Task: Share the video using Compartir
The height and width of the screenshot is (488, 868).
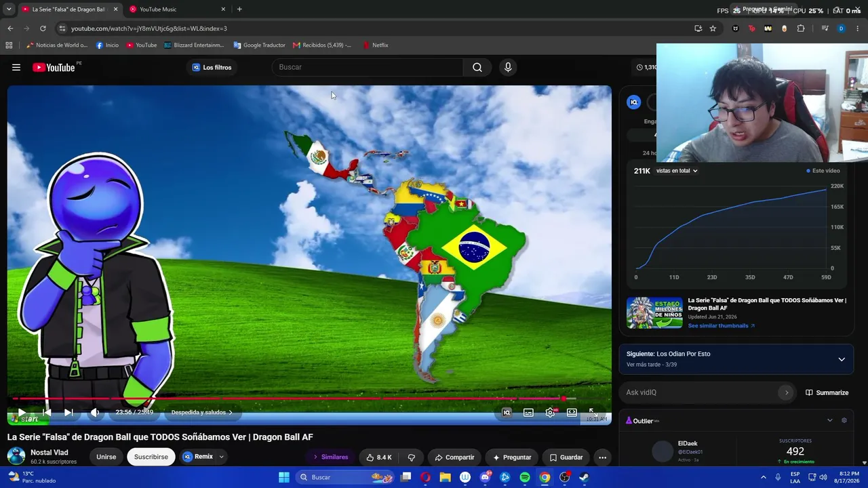Action: point(454,457)
